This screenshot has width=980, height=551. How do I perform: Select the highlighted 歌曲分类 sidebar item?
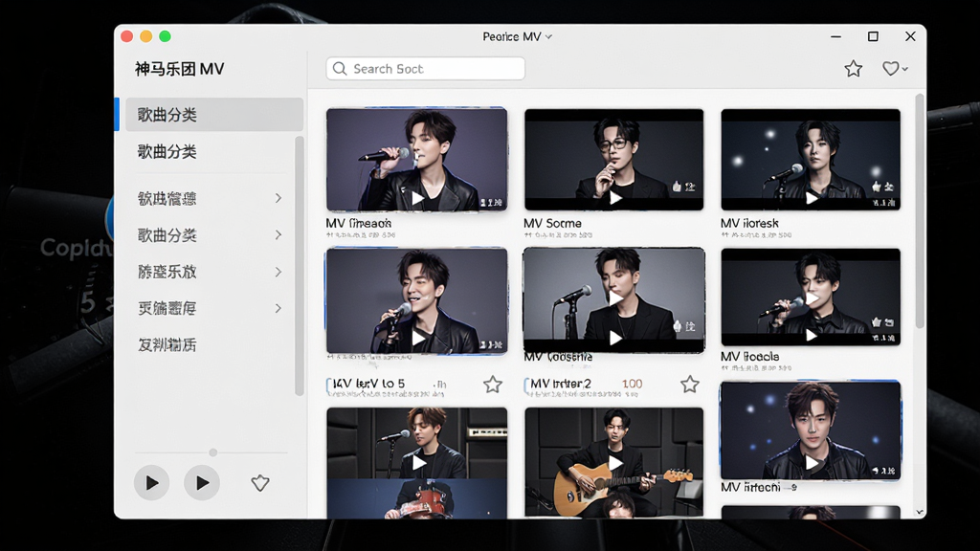[214, 115]
